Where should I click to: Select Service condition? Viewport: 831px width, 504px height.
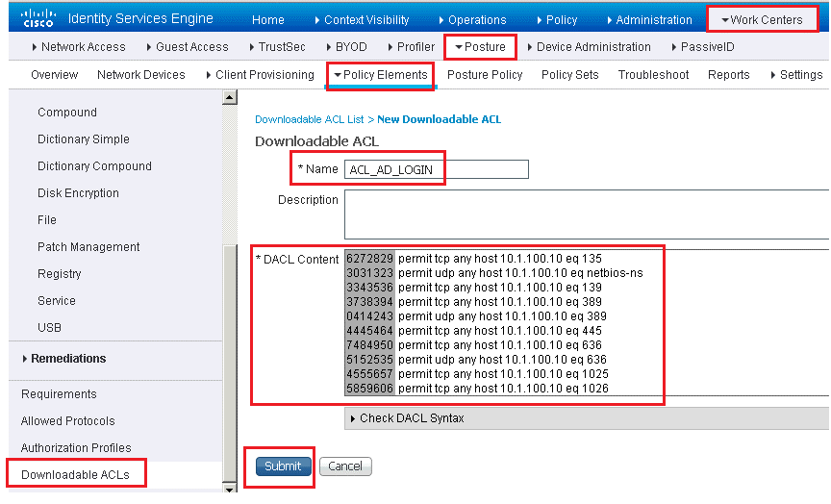tap(56, 301)
